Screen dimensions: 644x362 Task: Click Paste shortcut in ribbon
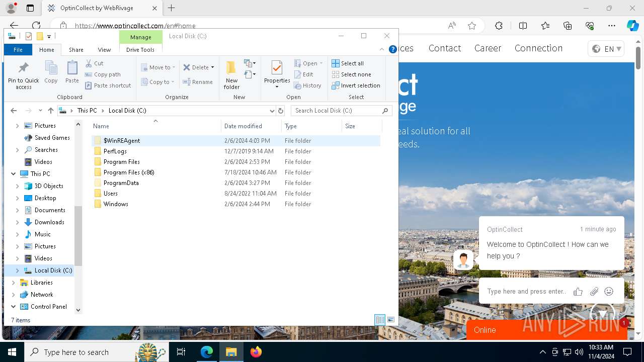pyautogui.click(x=108, y=85)
